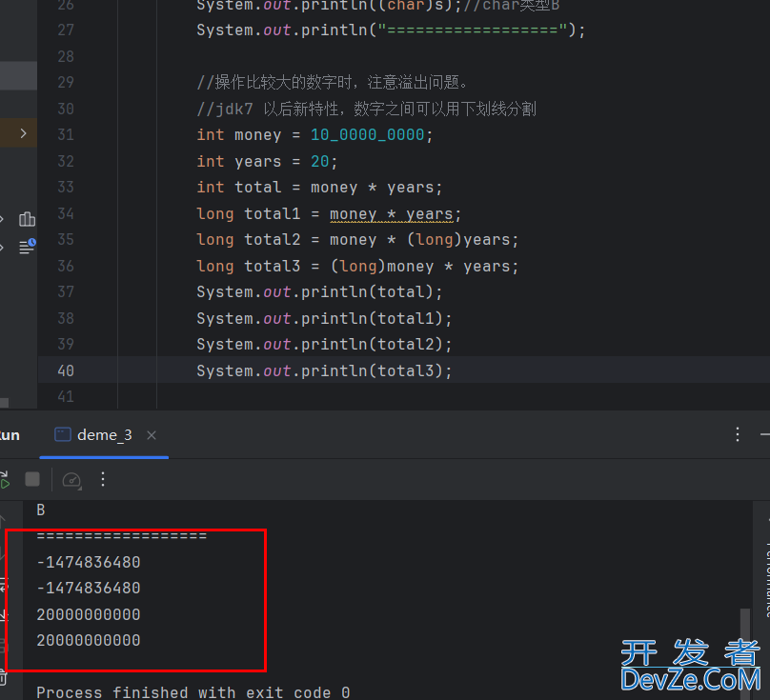Click the trash clear-output icon in console gutter

pyautogui.click(x=3, y=677)
